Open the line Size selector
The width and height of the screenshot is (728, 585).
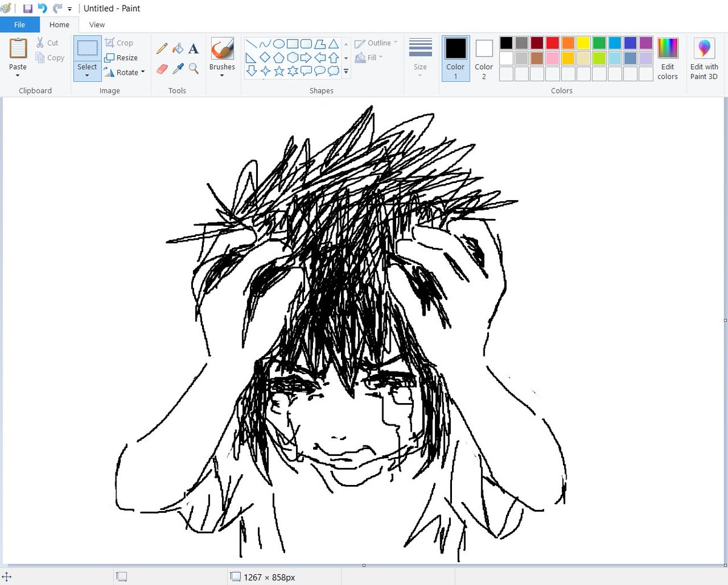420,56
